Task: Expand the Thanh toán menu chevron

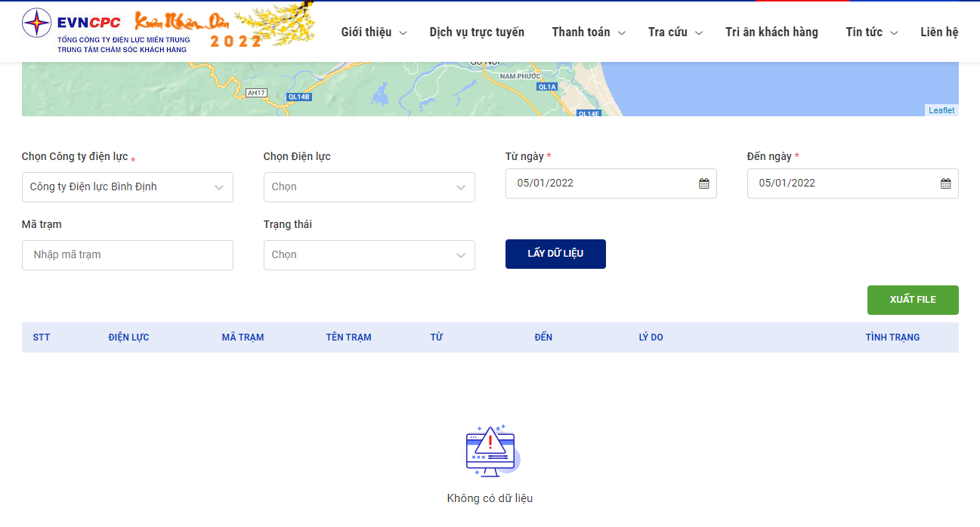Action: click(621, 32)
